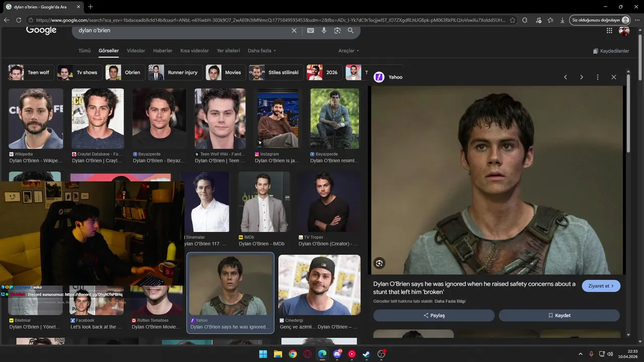Screen dimensions: 644x362
Task: Click the browser address bar URL
Action: (270, 20)
